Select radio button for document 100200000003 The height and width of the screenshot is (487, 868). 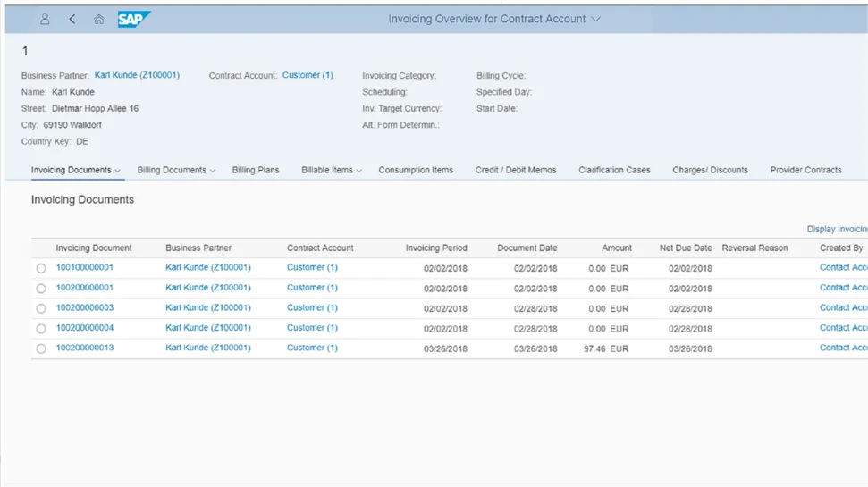(x=41, y=308)
